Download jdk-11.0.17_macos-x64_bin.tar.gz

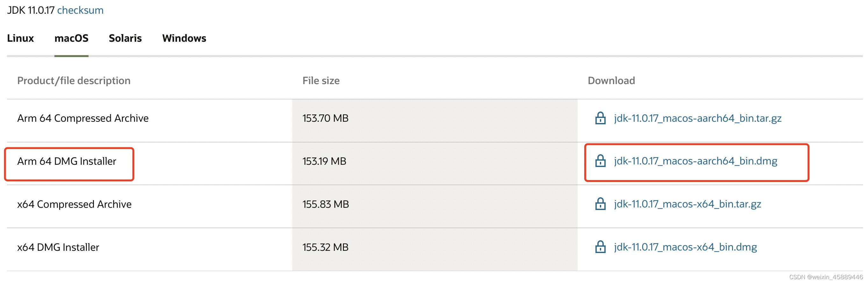point(687,204)
